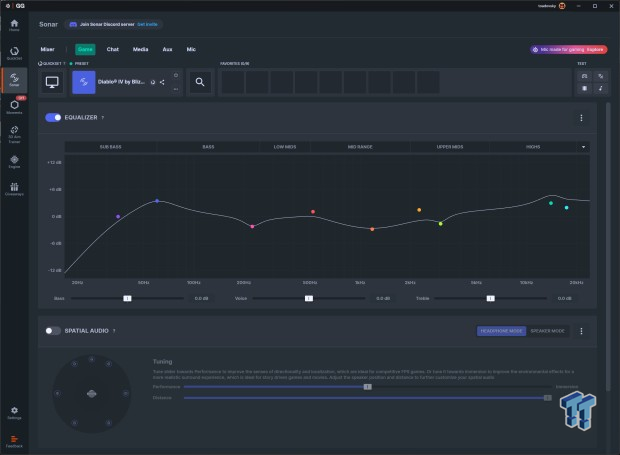
Task: Click the Treble slider handle
Action: (x=490, y=298)
